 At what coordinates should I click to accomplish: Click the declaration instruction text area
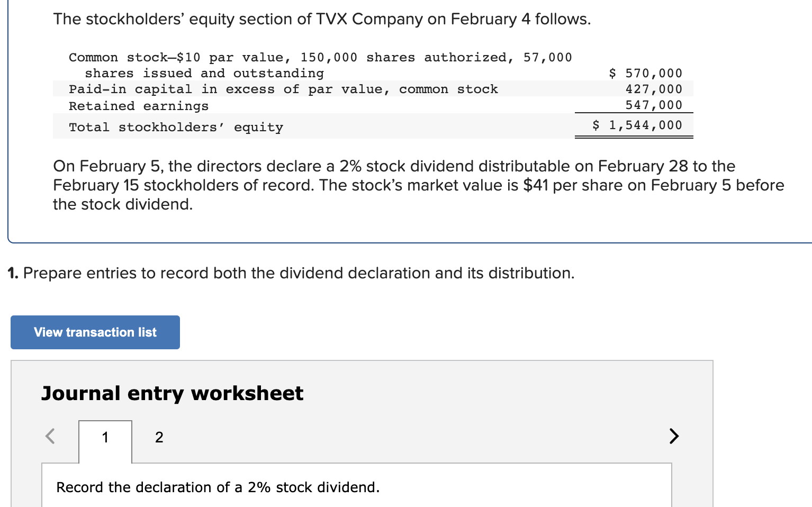click(x=218, y=487)
